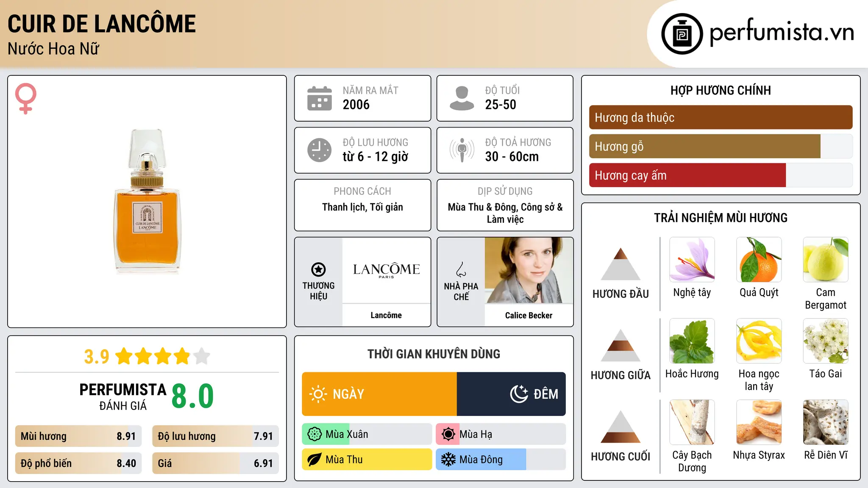
Task: Click the Calice Becker name caption
Action: 529,315
